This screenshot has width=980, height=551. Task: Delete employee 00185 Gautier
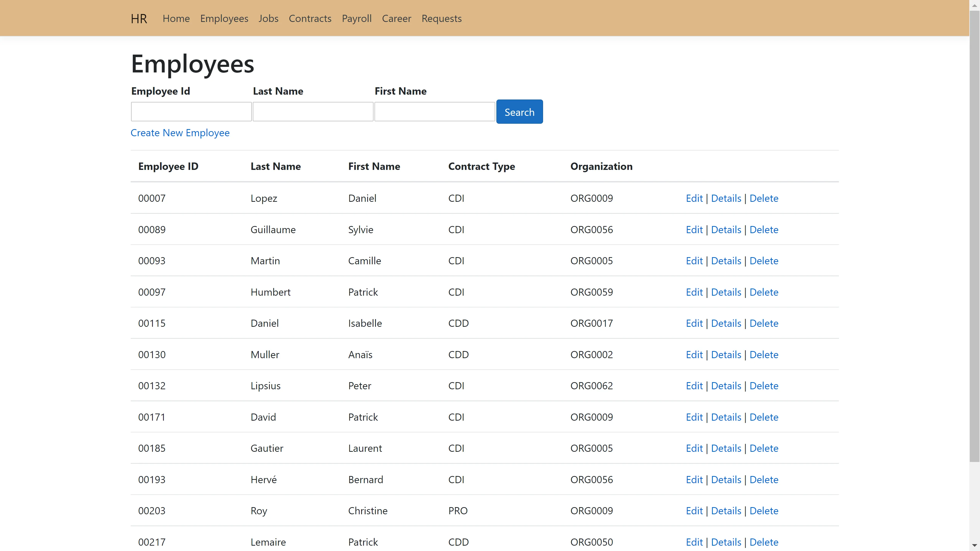(x=764, y=448)
